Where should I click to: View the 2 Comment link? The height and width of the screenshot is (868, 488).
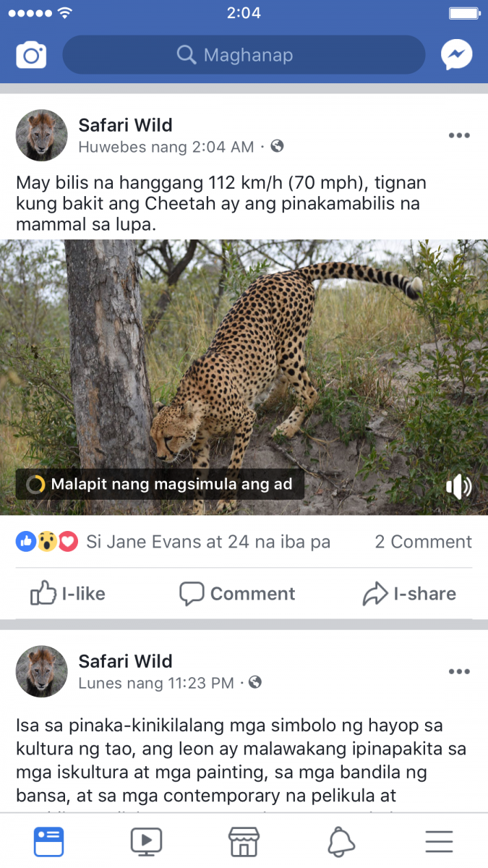tap(423, 542)
